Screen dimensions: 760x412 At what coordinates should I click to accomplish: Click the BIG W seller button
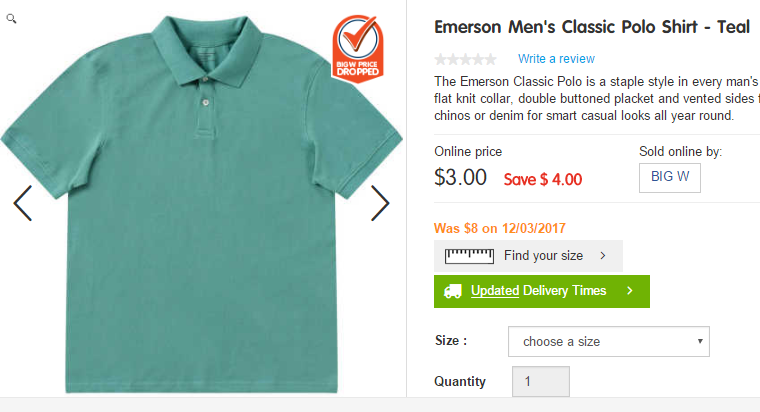[670, 177]
